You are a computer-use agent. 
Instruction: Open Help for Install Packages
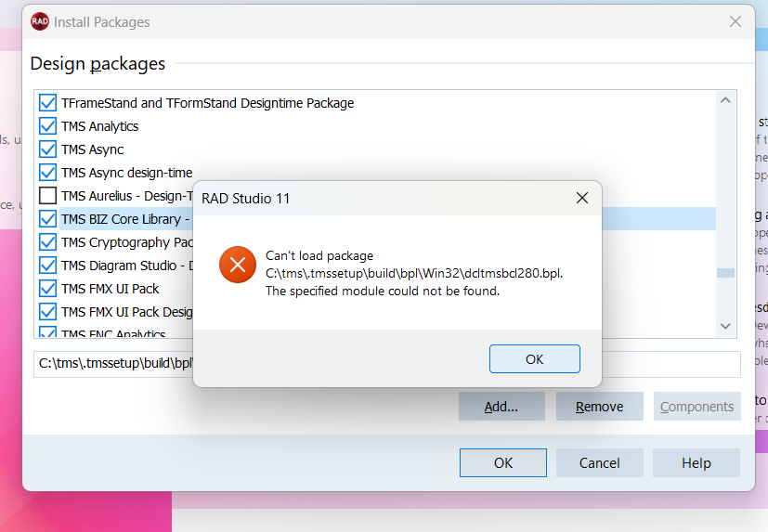pyautogui.click(x=696, y=463)
